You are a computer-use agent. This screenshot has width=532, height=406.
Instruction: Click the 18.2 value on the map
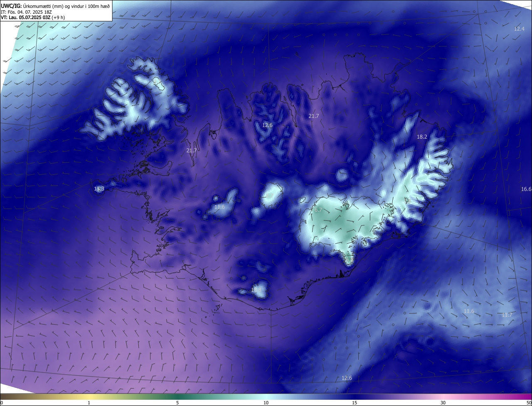tap(422, 137)
